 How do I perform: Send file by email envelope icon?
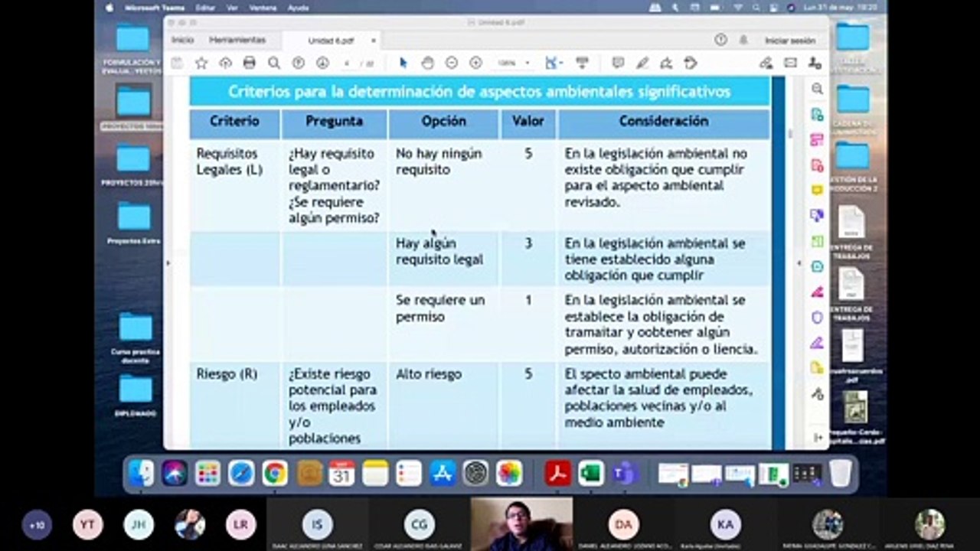[x=789, y=63]
